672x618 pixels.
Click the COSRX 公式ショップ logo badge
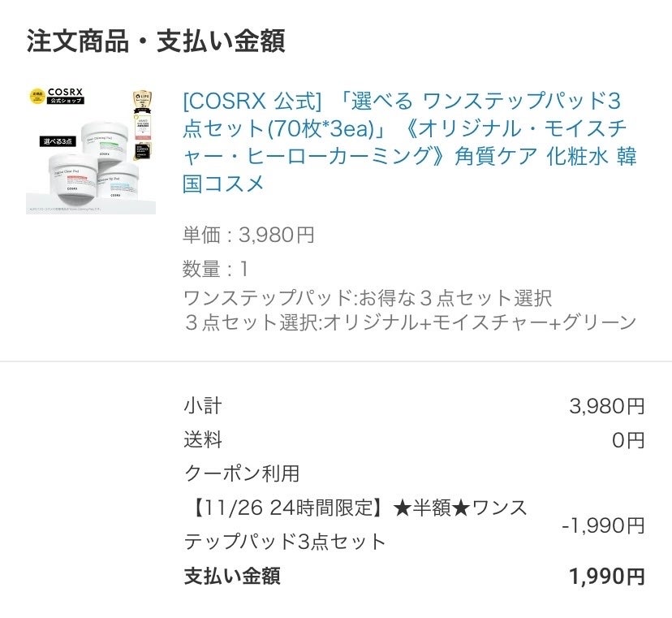click(65, 100)
